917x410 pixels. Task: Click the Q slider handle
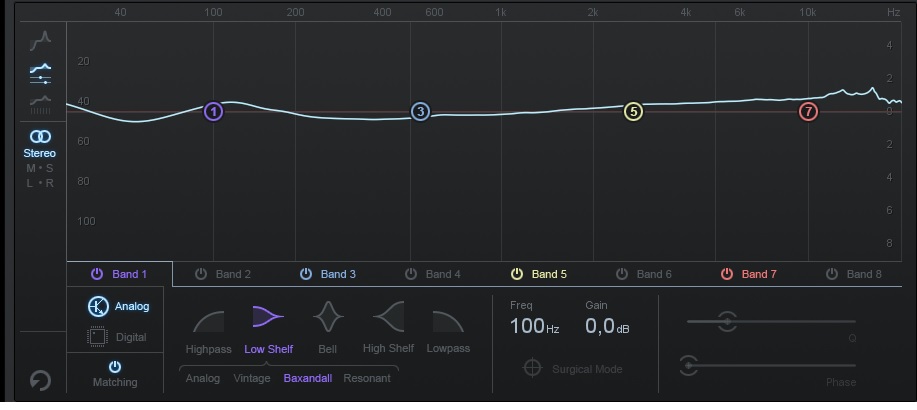coord(727,321)
